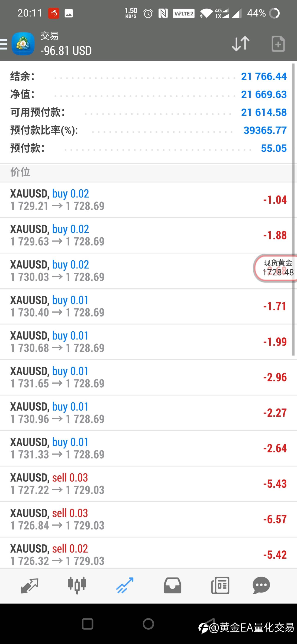Create a new order with plus-document icon
The height and width of the screenshot is (644, 297).
(278, 44)
